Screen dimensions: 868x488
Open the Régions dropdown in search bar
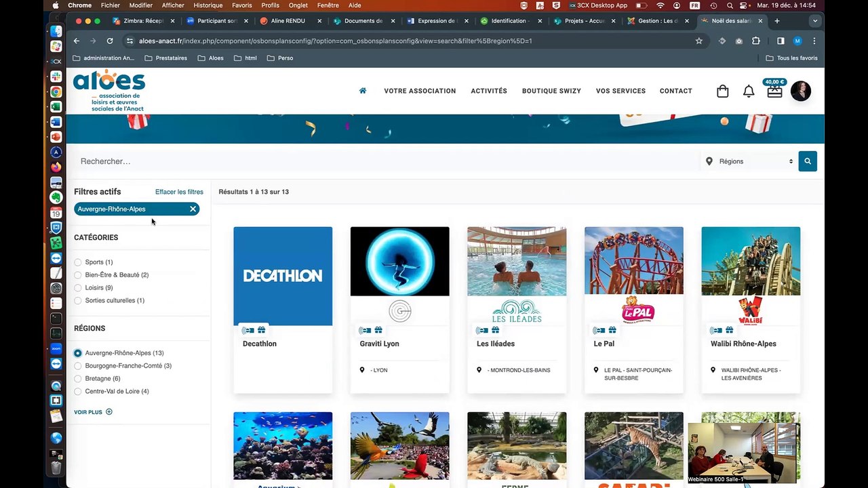pyautogui.click(x=749, y=161)
